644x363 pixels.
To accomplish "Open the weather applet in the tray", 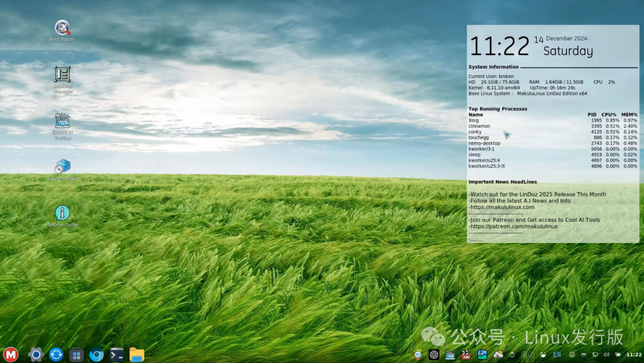I will click(499, 354).
